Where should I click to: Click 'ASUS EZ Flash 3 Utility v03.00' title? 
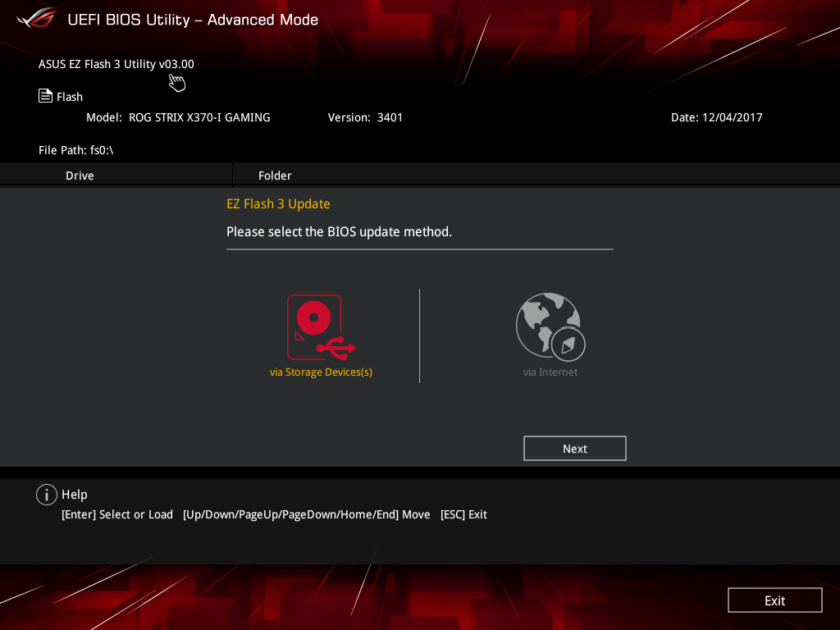[116, 64]
